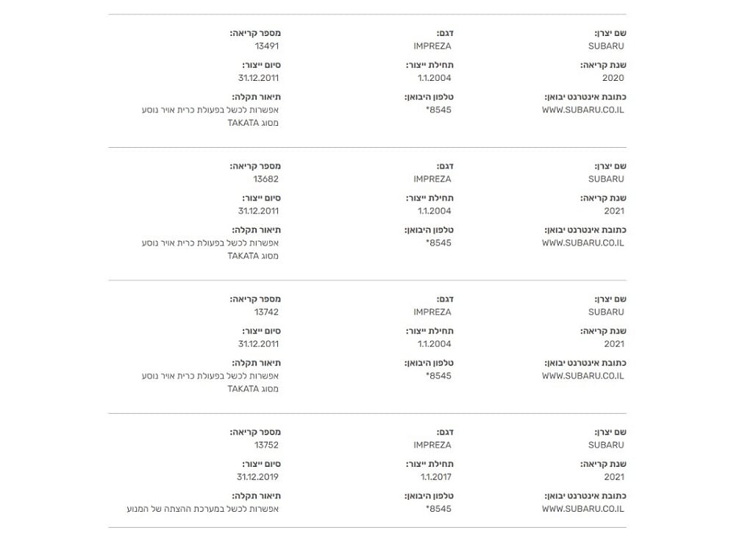Image resolution: width=756 pixels, height=536 pixels.
Task: Click recall year 2021 in recall 13752 record
Action: tap(613, 477)
